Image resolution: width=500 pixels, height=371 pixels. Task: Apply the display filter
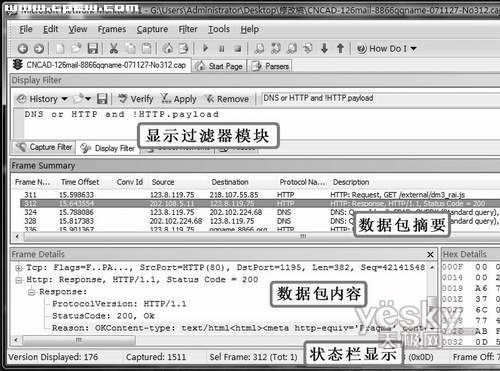[179, 99]
